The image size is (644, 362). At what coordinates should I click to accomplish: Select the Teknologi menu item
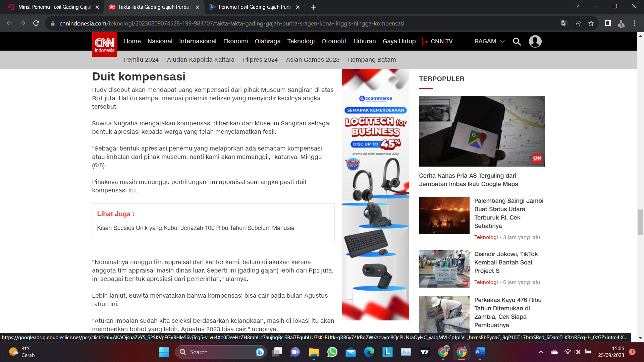pyautogui.click(x=301, y=41)
